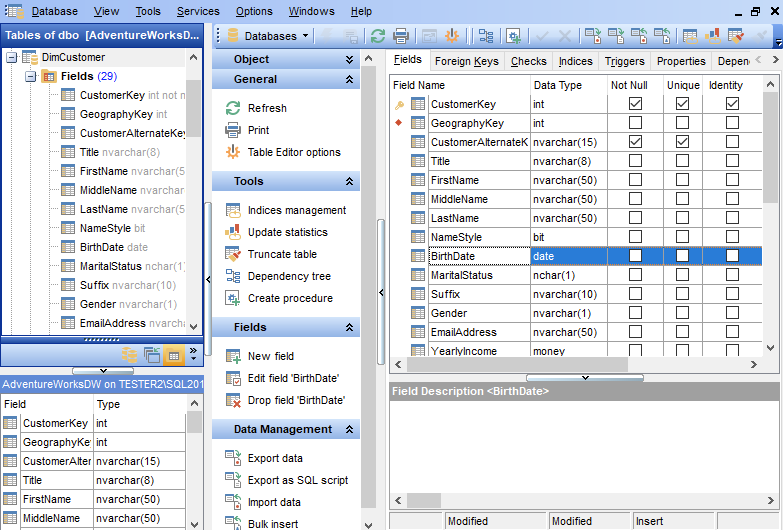Click the Bulk insert panel icon
This screenshot has width=783, height=530.
click(x=233, y=523)
